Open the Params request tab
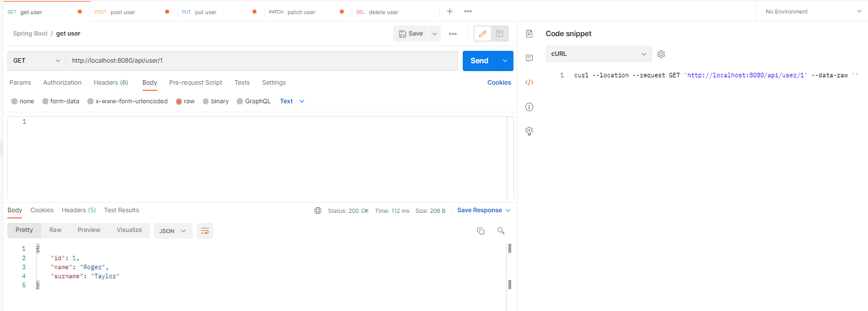The image size is (868, 311). [20, 83]
